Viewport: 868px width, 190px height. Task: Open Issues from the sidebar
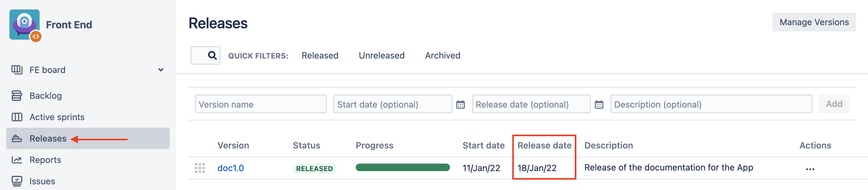click(x=42, y=181)
